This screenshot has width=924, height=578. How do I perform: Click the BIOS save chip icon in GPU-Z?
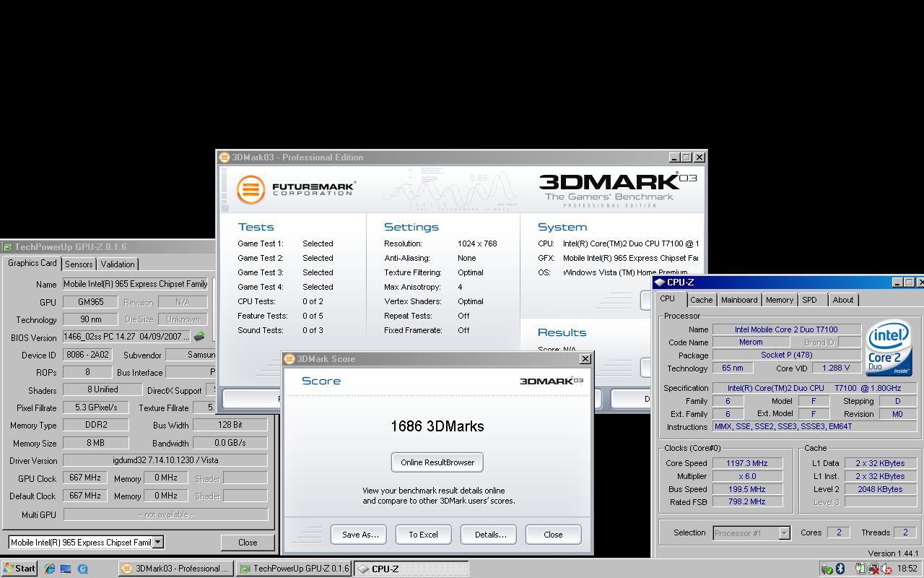(199, 337)
